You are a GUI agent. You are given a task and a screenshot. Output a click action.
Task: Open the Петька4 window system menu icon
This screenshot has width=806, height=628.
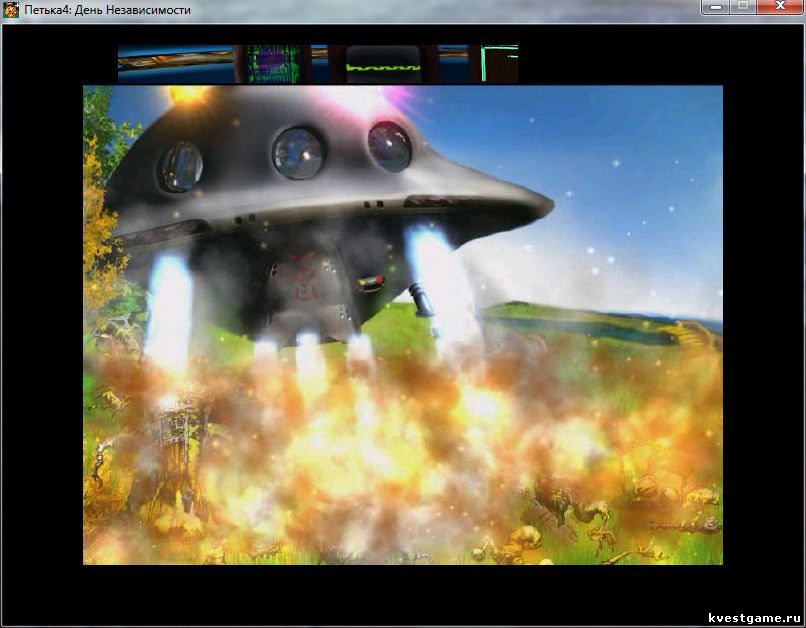pos(11,10)
